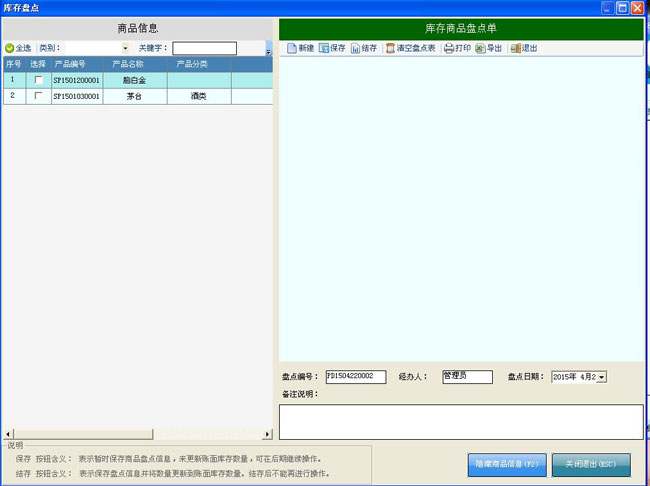
Task: Click the 关闭退出 (ESC) button
Action: pyautogui.click(x=591, y=463)
